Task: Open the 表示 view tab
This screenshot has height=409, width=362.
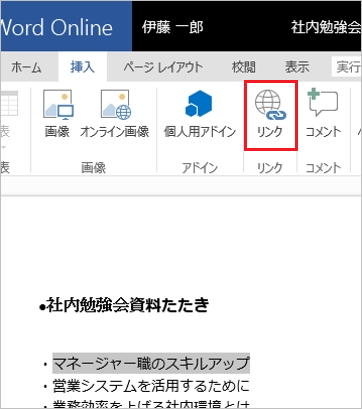Action: click(x=297, y=68)
